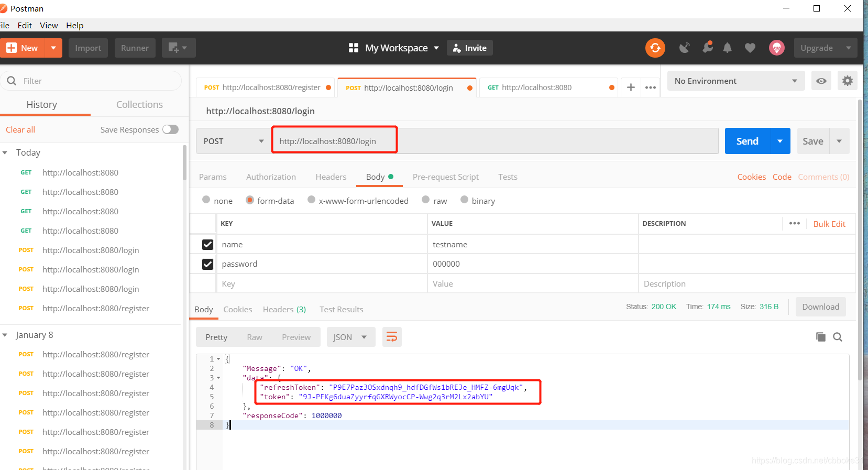The height and width of the screenshot is (470, 868).
Task: Add a new request tab
Action: (631, 88)
